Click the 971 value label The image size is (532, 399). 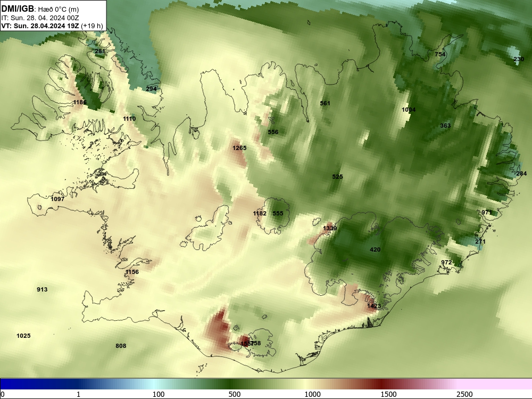pos(487,212)
